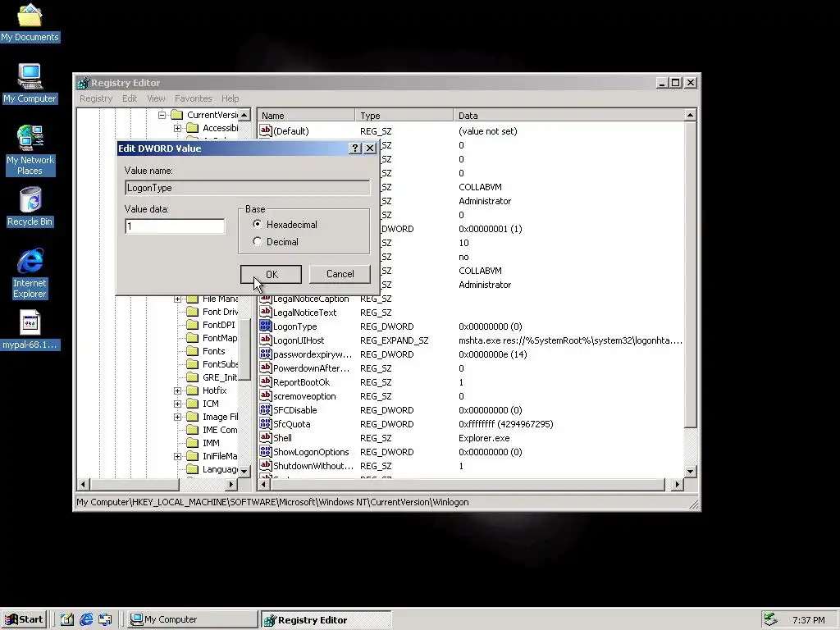
Task: Confirm the DWORD edit with OK
Action: pos(271,274)
